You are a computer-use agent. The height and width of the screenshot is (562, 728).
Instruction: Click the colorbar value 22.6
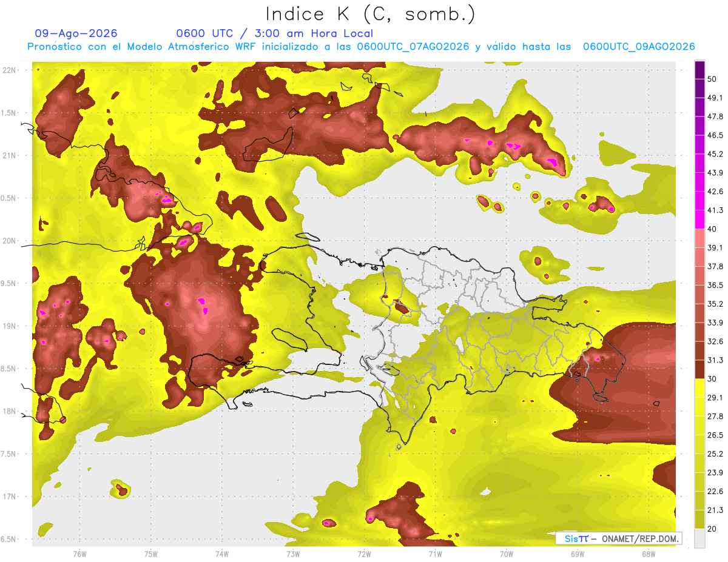(715, 492)
